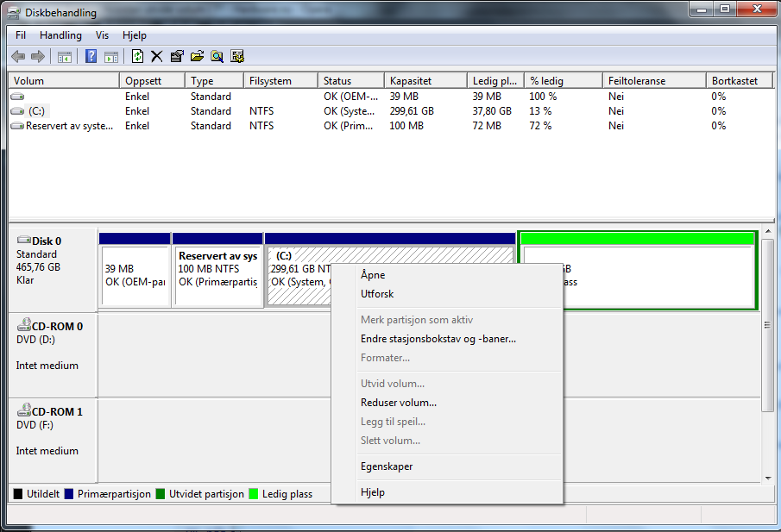Viewport: 781px width, 532px height.
Task: Click the dark green Utvidet partisjon swatch
Action: [x=161, y=494]
